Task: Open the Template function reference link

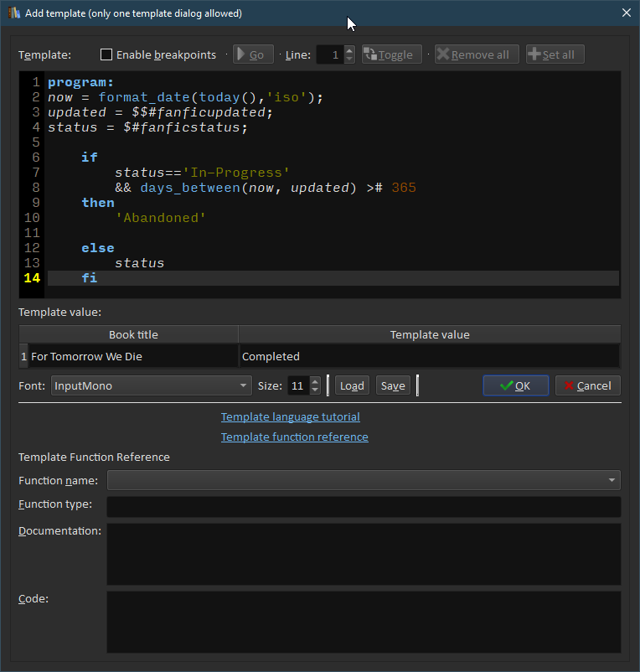Action: (x=294, y=437)
